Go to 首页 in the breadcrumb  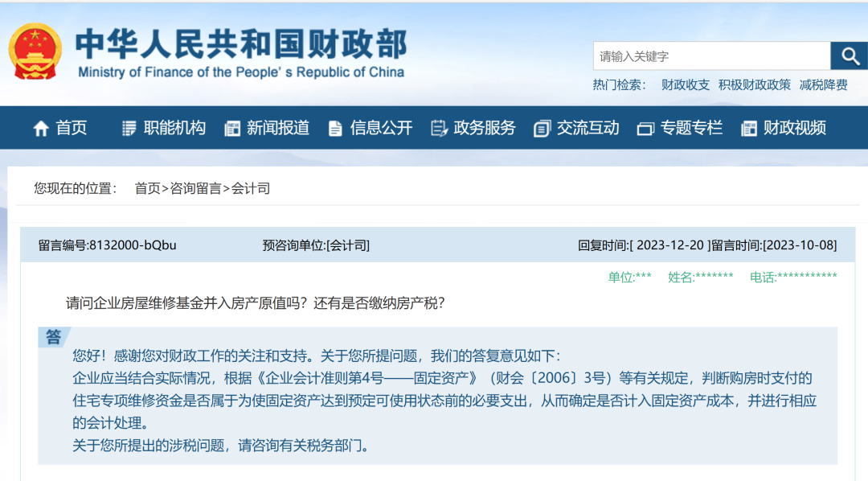(x=147, y=188)
